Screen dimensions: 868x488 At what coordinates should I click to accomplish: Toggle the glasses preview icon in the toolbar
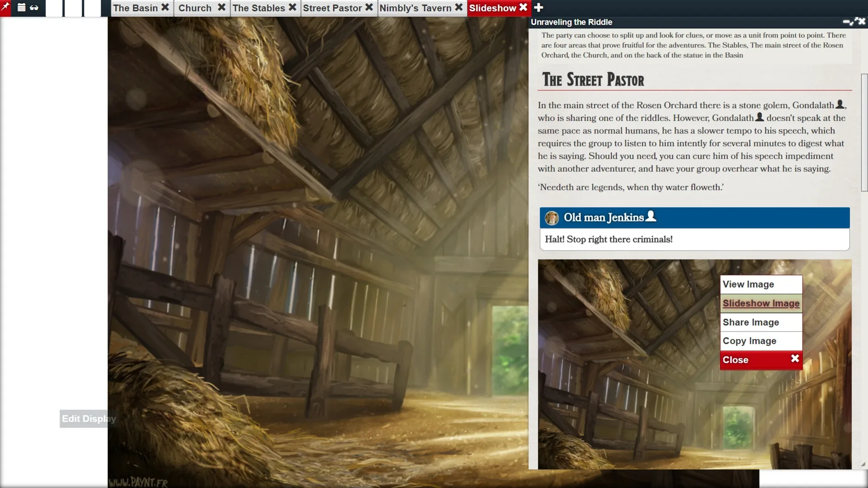[x=35, y=8]
